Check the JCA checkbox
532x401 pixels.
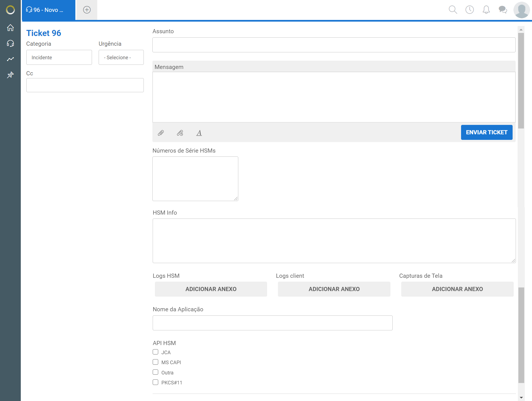tap(155, 352)
